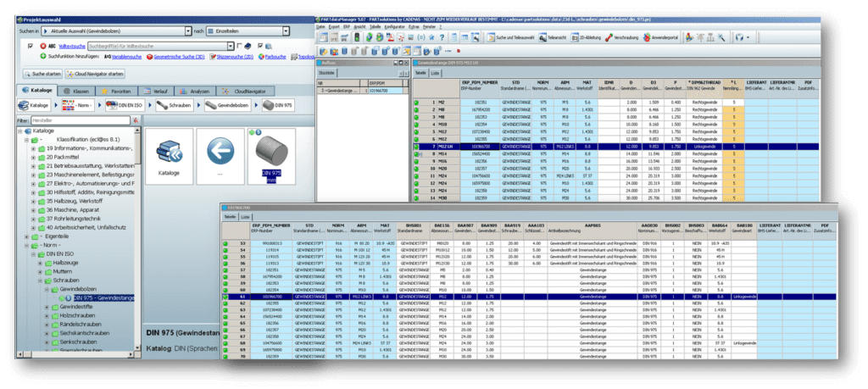Expand the Muttern tree node
Image resolution: width=868 pixels, height=389 pixels.
click(40, 272)
